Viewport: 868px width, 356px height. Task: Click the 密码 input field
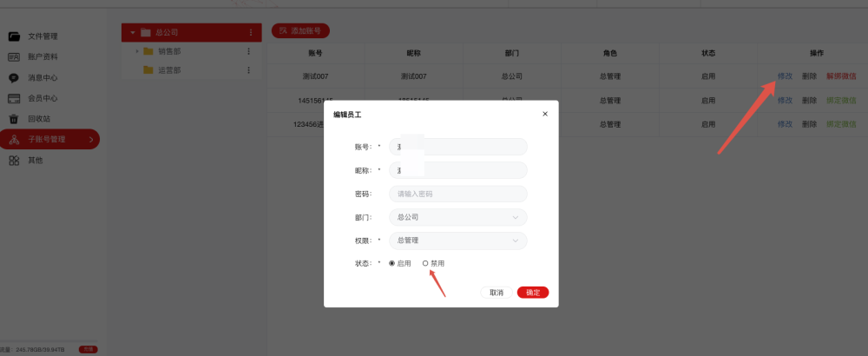[458, 194]
